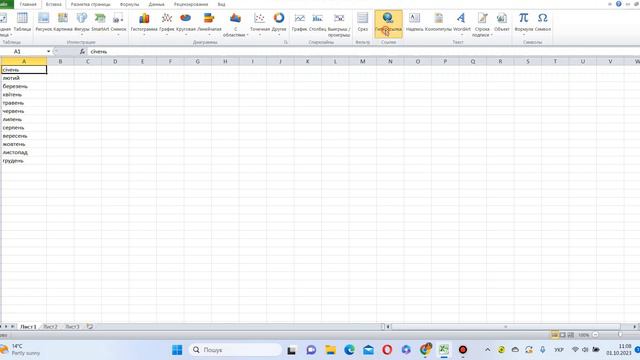This screenshot has width=640, height=360.
Task: Open the WordArt gallery
Action: point(462,23)
